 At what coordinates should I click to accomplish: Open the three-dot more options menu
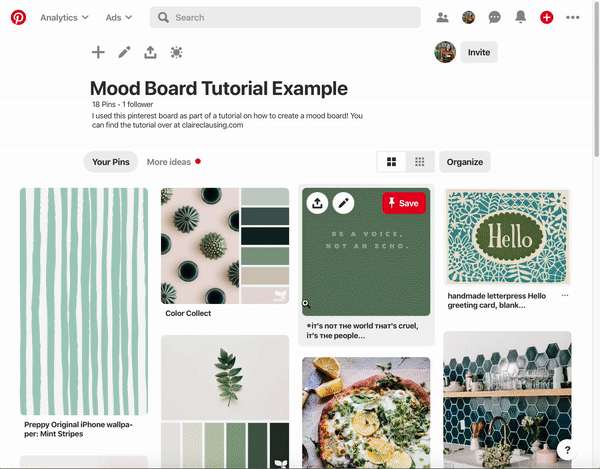572,18
